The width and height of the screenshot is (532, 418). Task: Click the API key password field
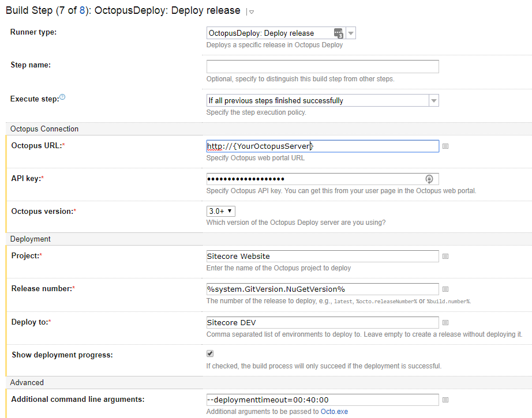tap(323, 179)
